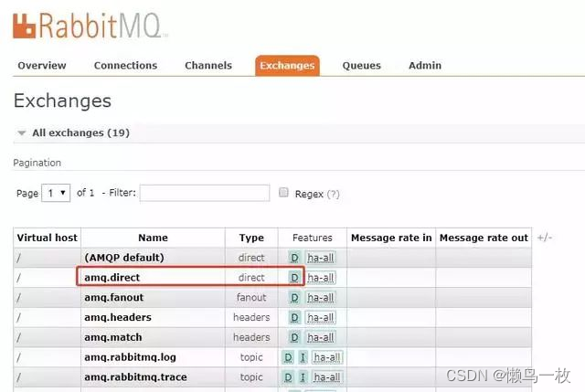Click the direct type of amq.direct

251,278
